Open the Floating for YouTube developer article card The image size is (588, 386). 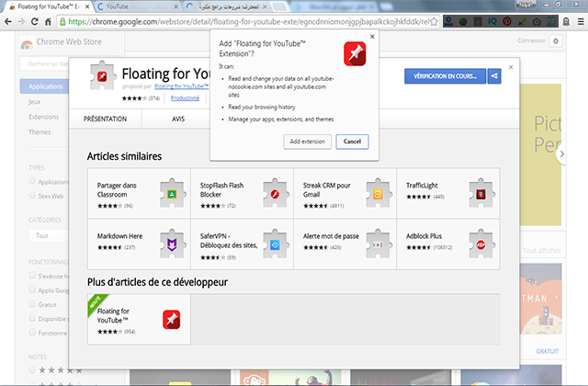click(x=139, y=319)
